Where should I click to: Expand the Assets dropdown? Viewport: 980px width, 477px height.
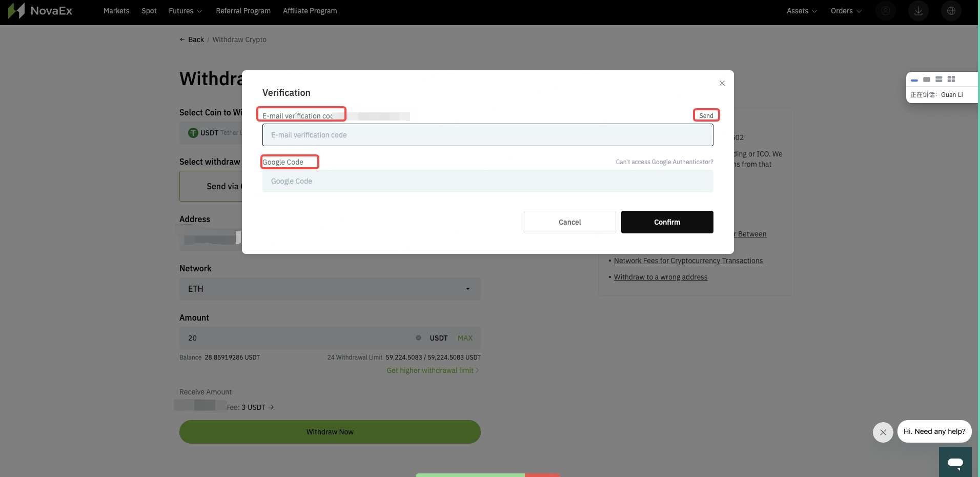pyautogui.click(x=801, y=10)
